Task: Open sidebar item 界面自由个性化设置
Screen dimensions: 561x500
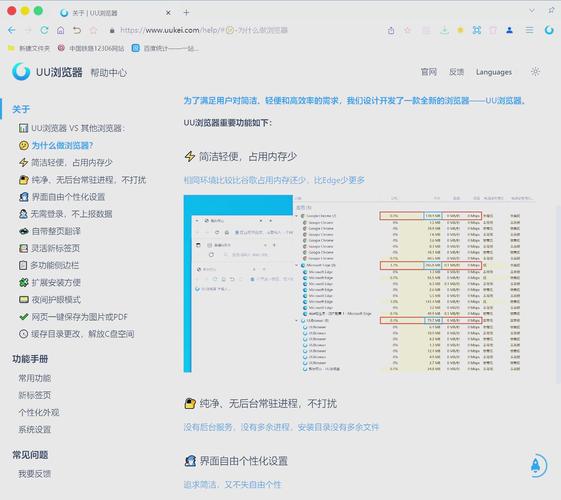Action: (x=62, y=197)
